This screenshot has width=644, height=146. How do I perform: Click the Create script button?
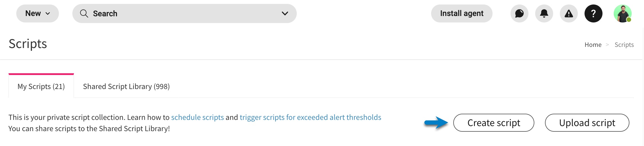coord(494,123)
